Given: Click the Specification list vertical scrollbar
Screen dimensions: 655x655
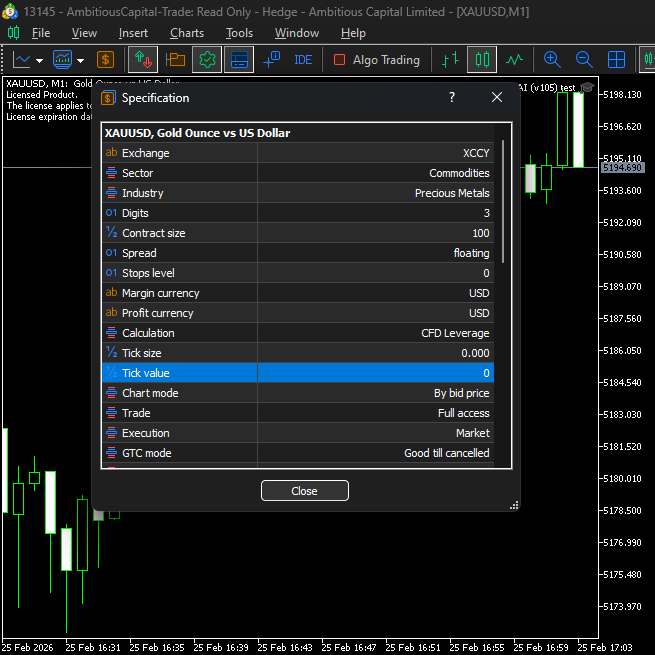Looking at the screenshot, I should (x=503, y=202).
